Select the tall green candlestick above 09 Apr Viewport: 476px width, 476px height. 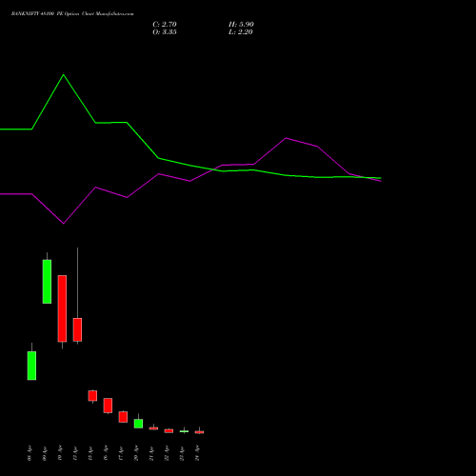[x=47, y=282]
